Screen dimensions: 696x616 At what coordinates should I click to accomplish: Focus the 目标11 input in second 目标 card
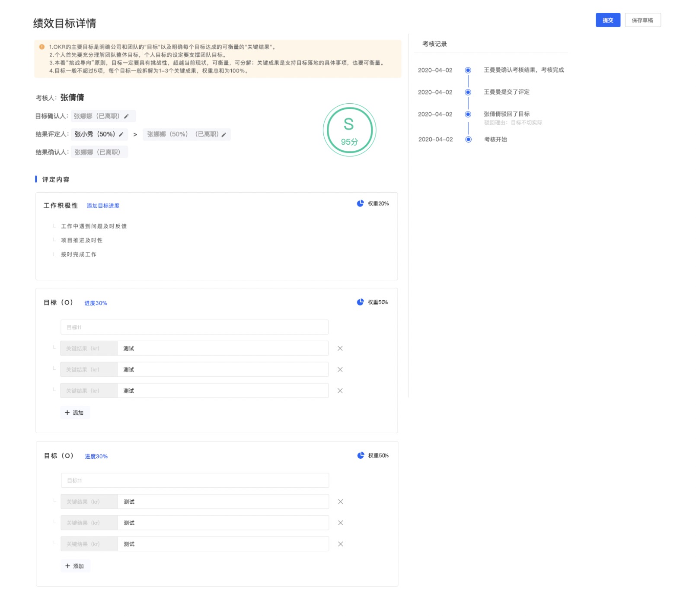(195, 480)
